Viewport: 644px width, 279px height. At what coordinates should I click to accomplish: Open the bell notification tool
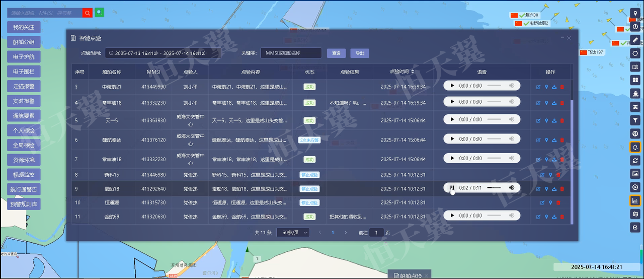(635, 147)
